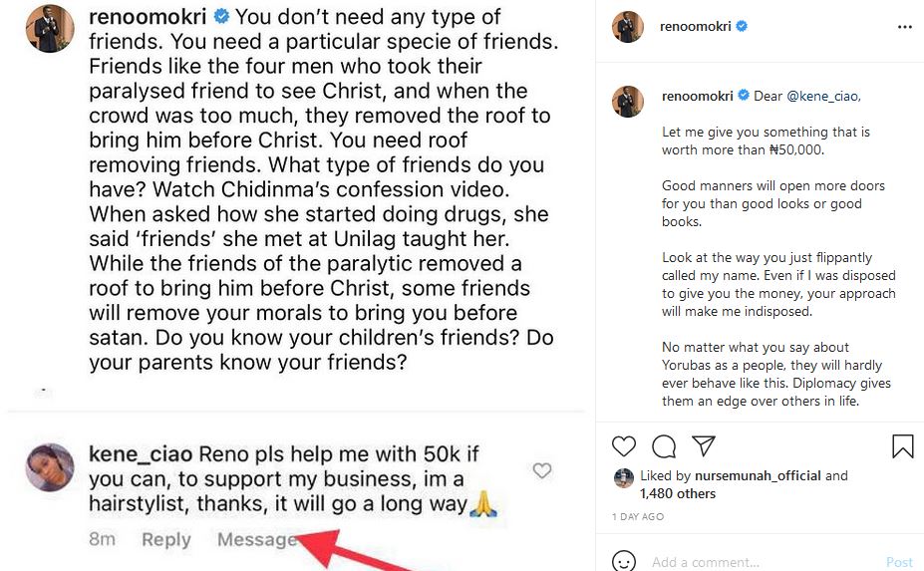
Task: Click the Post comment button
Action: 899,562
